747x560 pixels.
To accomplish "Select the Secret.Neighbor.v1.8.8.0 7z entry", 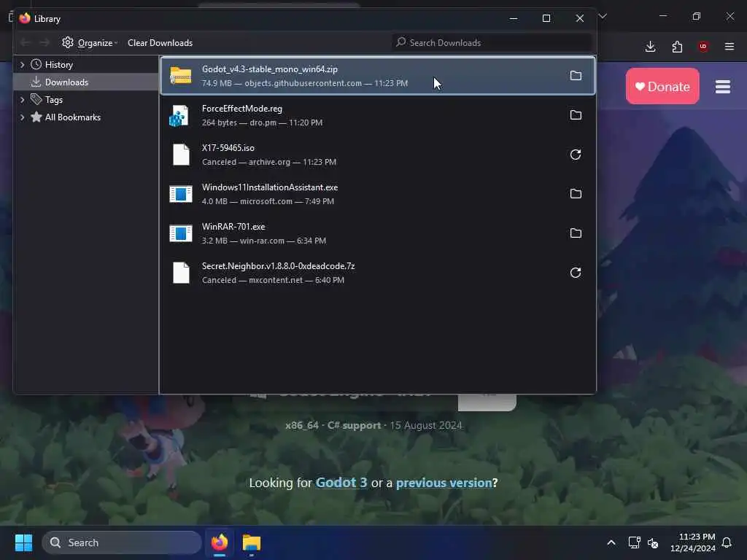I will [378, 273].
